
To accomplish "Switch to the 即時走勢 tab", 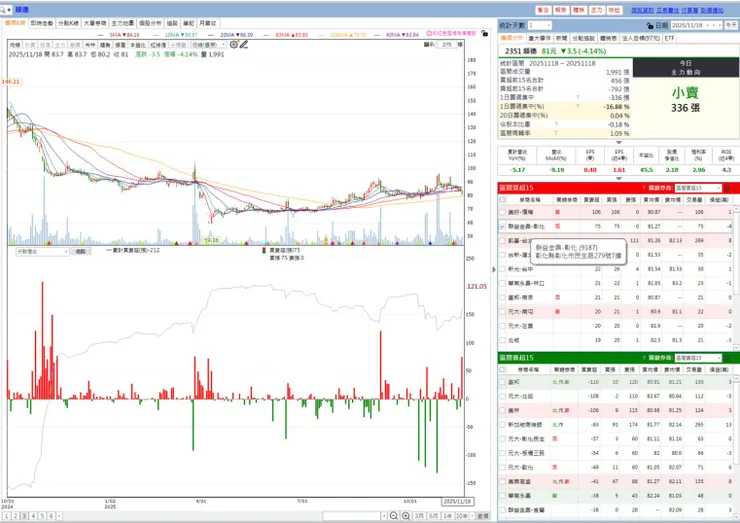I will pyautogui.click(x=42, y=23).
